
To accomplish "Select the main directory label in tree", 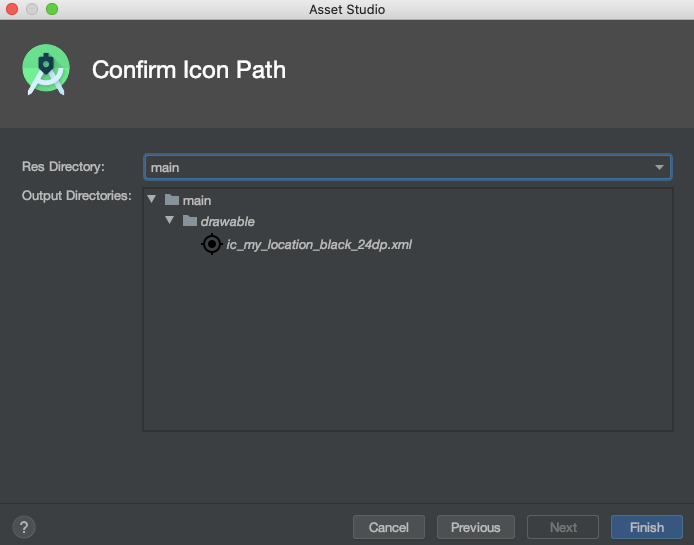I will tap(197, 201).
